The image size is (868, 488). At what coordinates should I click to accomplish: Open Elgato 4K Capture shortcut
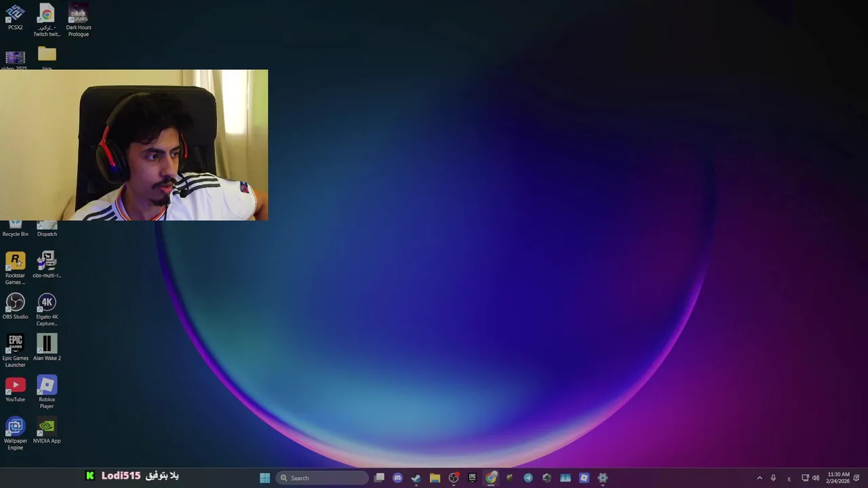pos(47,309)
